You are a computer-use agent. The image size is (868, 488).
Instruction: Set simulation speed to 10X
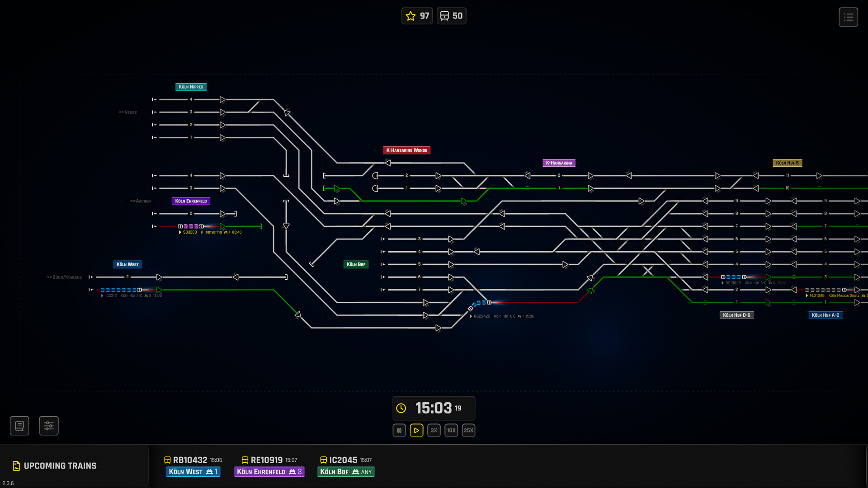point(451,431)
